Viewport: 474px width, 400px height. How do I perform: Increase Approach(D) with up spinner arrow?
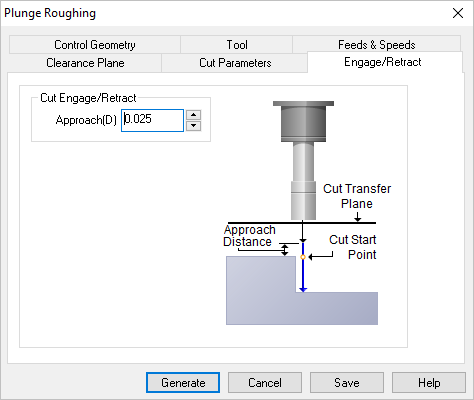(193, 115)
